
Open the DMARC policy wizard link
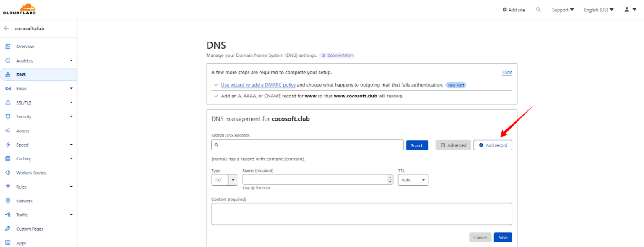point(258,84)
